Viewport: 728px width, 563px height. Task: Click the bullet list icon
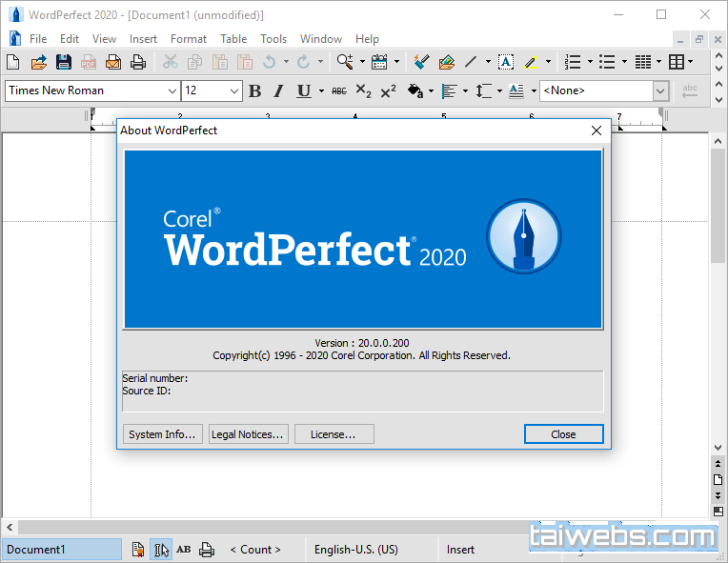coord(607,62)
